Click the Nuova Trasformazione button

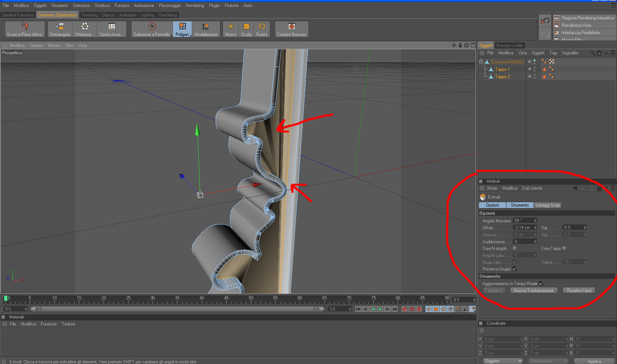click(x=534, y=290)
